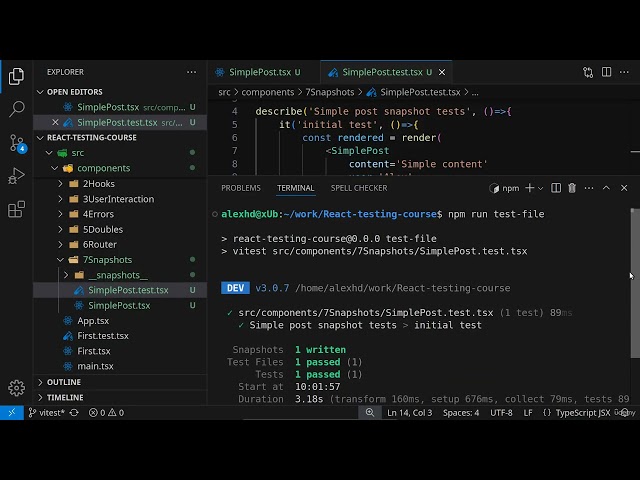Expand the OUTLINE section
This screenshot has height=480, width=640.
click(x=120, y=382)
